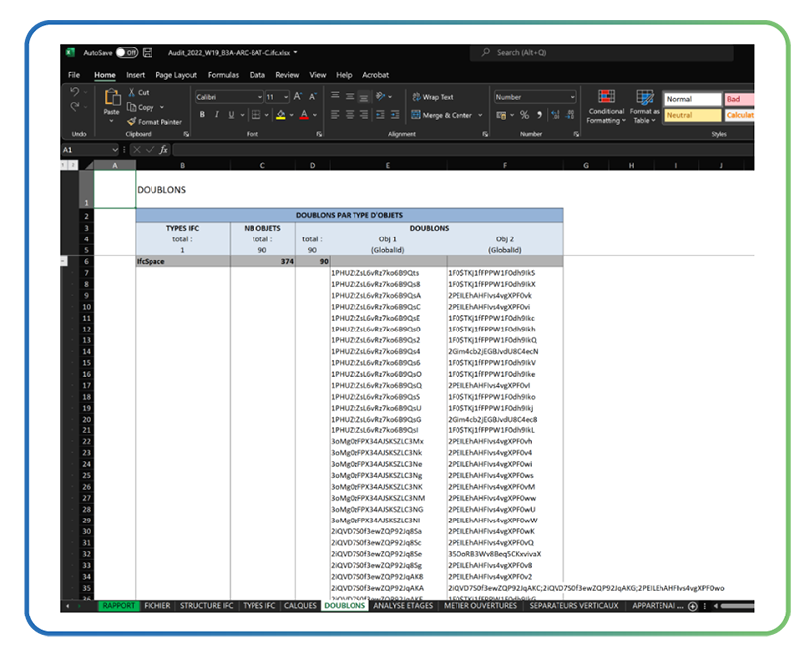The height and width of the screenshot is (663, 812).
Task: Apply the Neutral cell style
Action: point(693,115)
